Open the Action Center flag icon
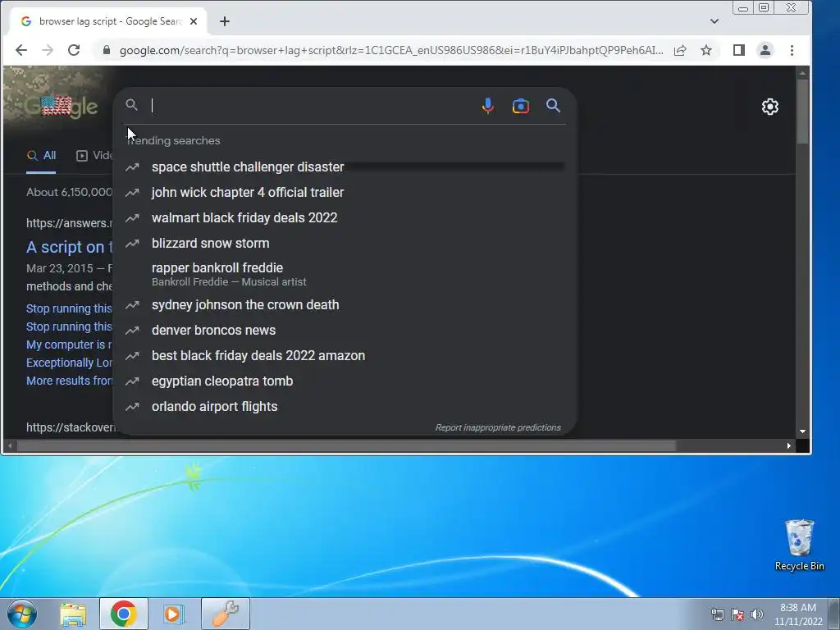840x630 pixels. [x=737, y=614]
